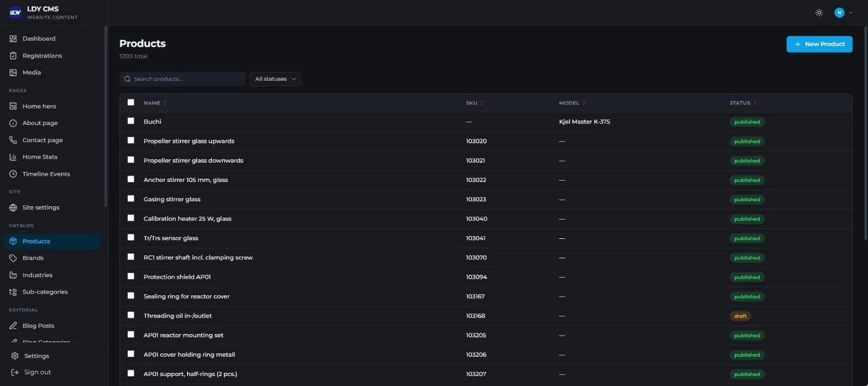This screenshot has height=386, width=868.
Task: Sort by the NAME column
Action: point(155,103)
